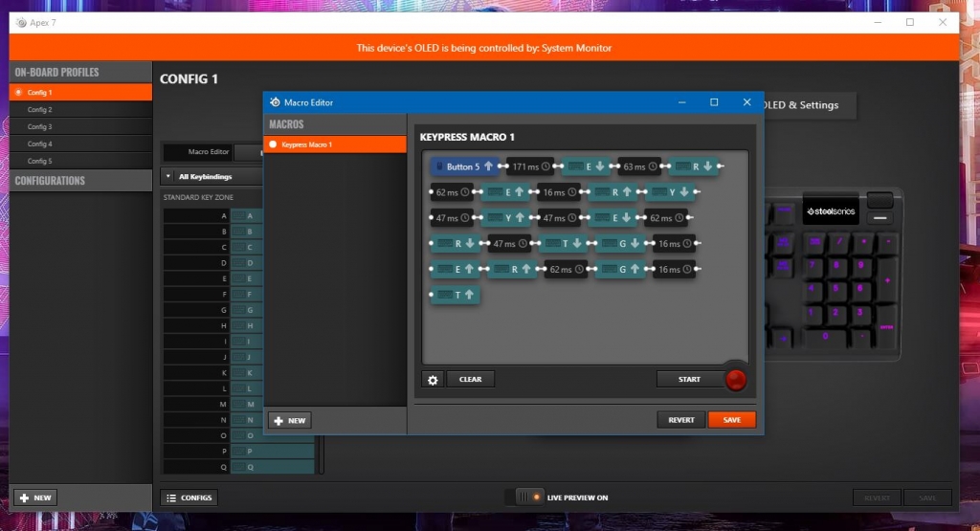Switch to Config 3 profile
This screenshot has width=980, height=531.
coord(80,127)
